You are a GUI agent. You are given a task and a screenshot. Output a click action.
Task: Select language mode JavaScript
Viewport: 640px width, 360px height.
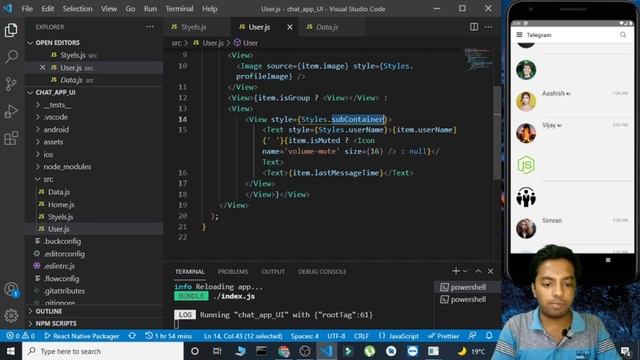pos(398,336)
